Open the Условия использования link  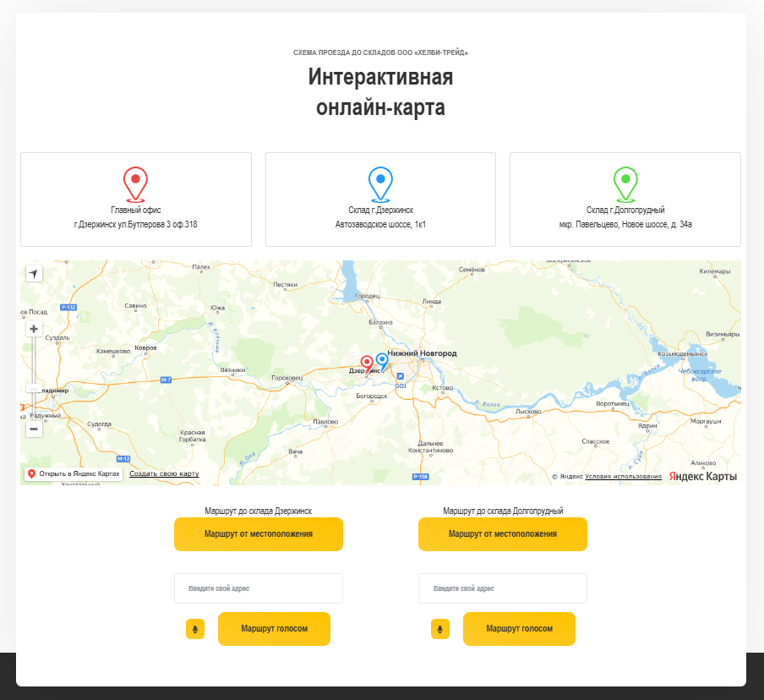point(623,476)
